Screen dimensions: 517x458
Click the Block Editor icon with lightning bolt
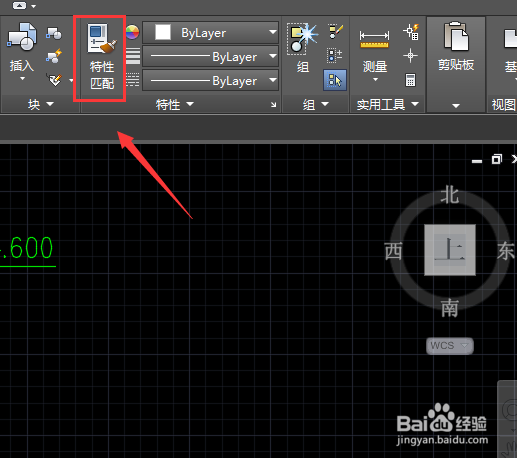[x=54, y=56]
